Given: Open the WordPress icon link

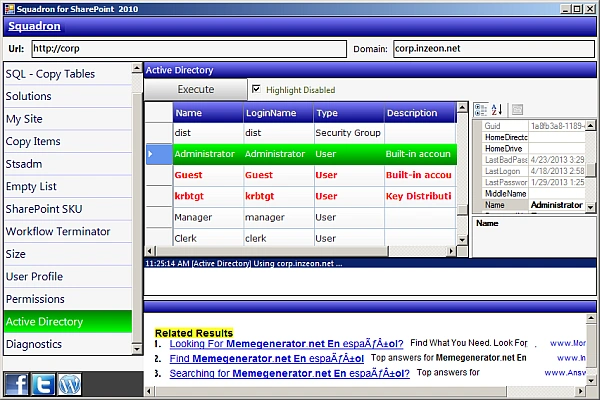Looking at the screenshot, I should [69, 384].
